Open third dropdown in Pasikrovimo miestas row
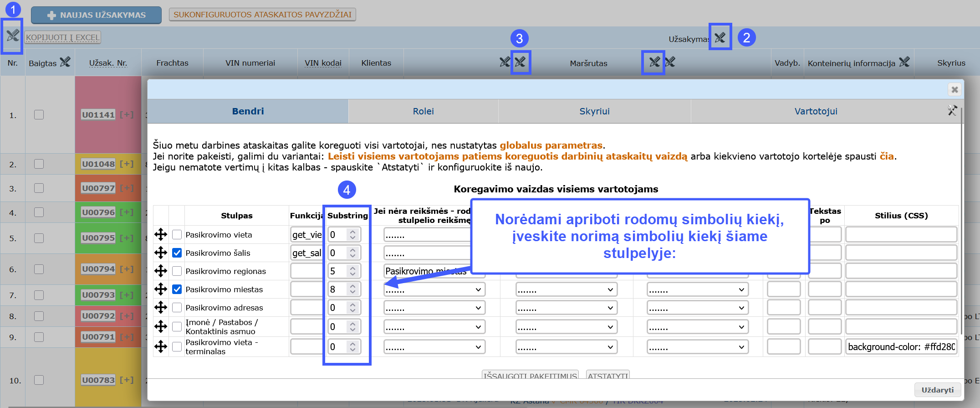 tap(698, 289)
